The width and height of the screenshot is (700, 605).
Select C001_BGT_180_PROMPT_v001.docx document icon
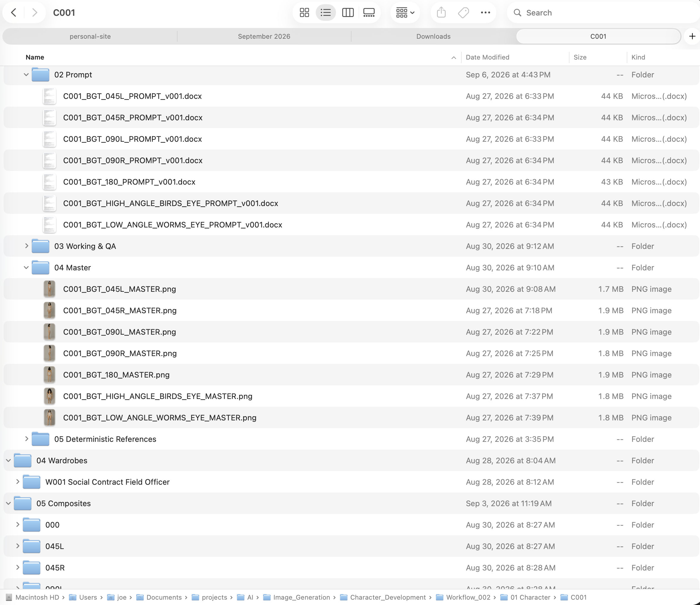(49, 182)
